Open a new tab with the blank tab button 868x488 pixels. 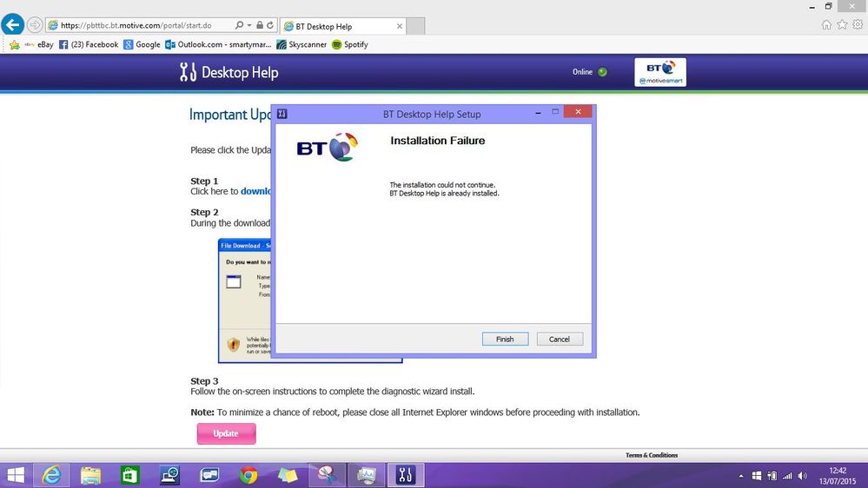tap(415, 26)
